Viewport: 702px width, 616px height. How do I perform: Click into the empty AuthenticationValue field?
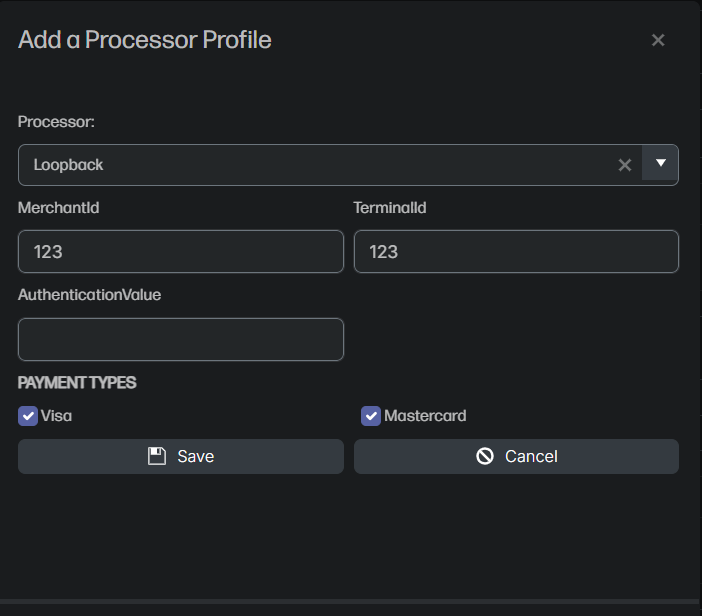tap(181, 339)
